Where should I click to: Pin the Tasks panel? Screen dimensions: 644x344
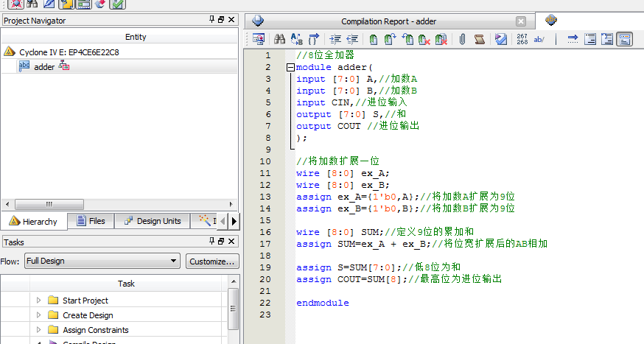[x=213, y=242]
